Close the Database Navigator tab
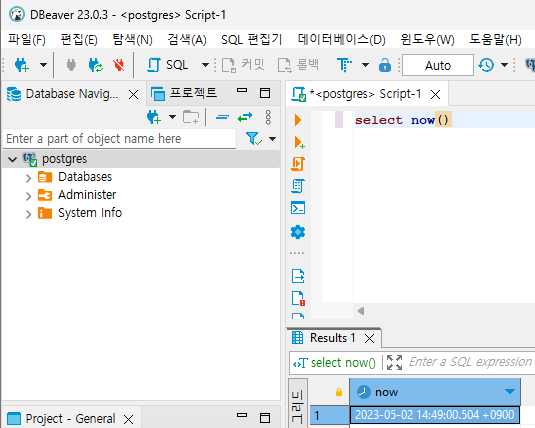535x428 pixels. click(133, 94)
